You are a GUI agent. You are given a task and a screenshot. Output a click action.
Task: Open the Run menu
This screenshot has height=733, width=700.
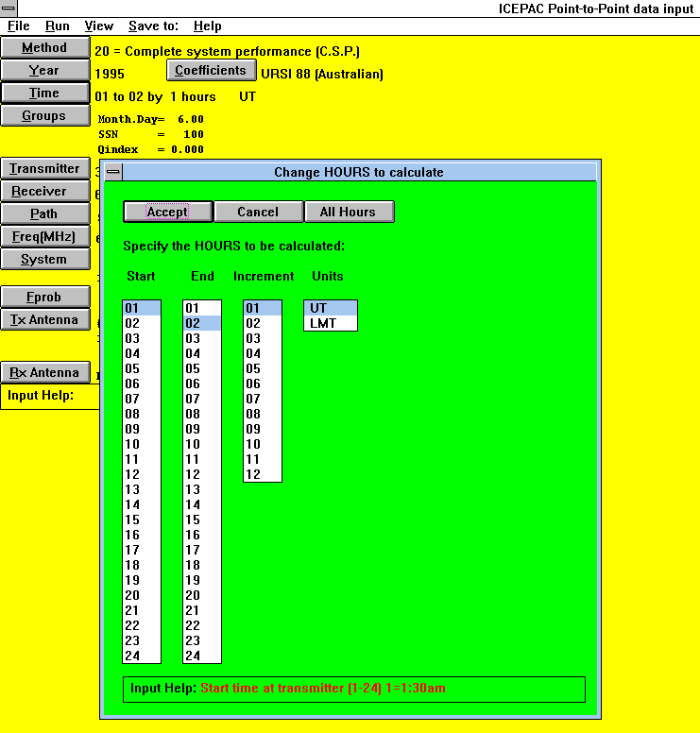coord(58,26)
